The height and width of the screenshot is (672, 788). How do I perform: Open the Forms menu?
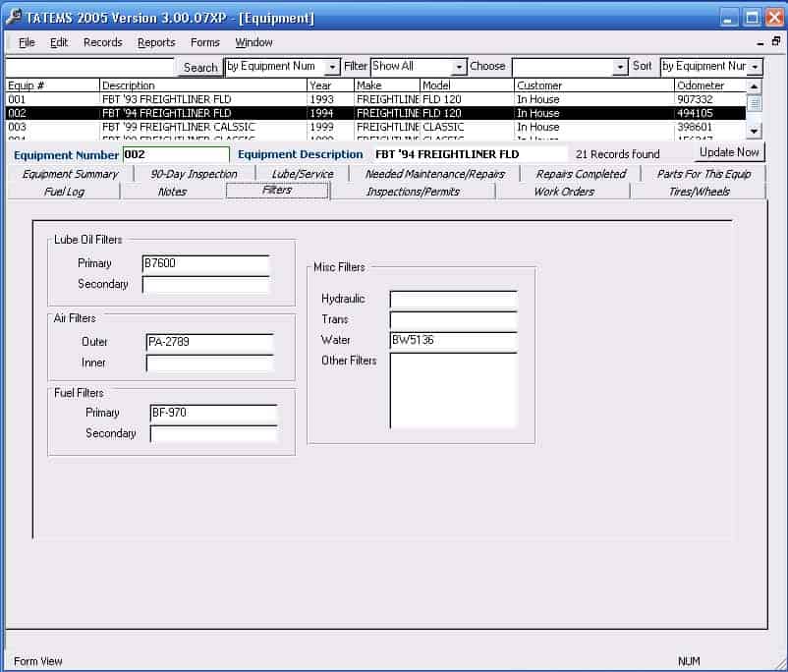(x=205, y=42)
